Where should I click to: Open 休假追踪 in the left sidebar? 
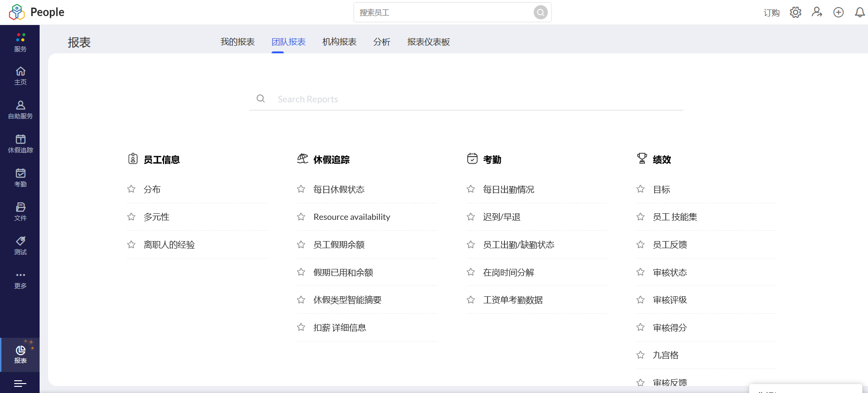[20, 143]
